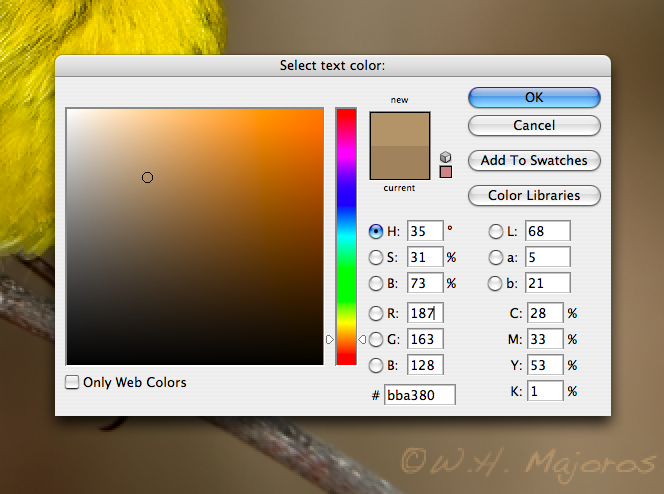
Task: Click the L field showing 68
Action: pyautogui.click(x=548, y=231)
